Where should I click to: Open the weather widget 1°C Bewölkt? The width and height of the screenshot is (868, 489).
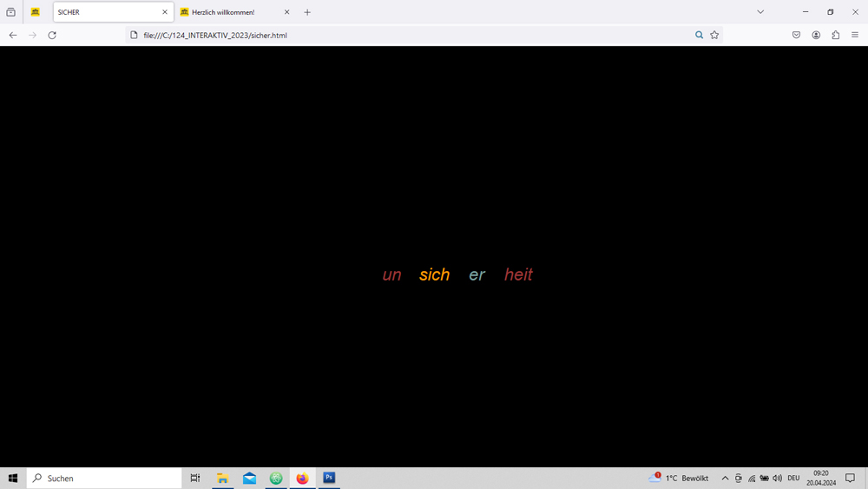coord(680,478)
